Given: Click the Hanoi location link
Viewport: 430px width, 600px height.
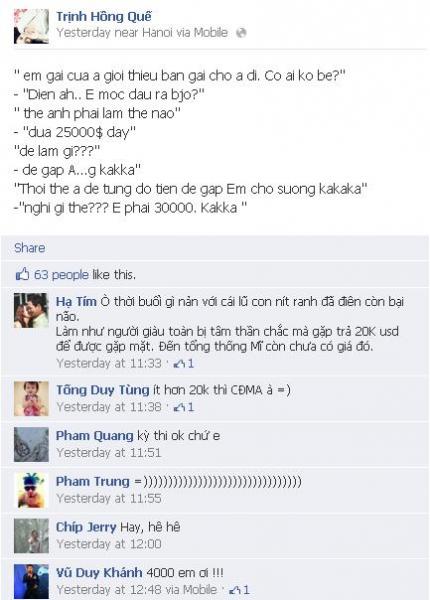Looking at the screenshot, I should (157, 33).
